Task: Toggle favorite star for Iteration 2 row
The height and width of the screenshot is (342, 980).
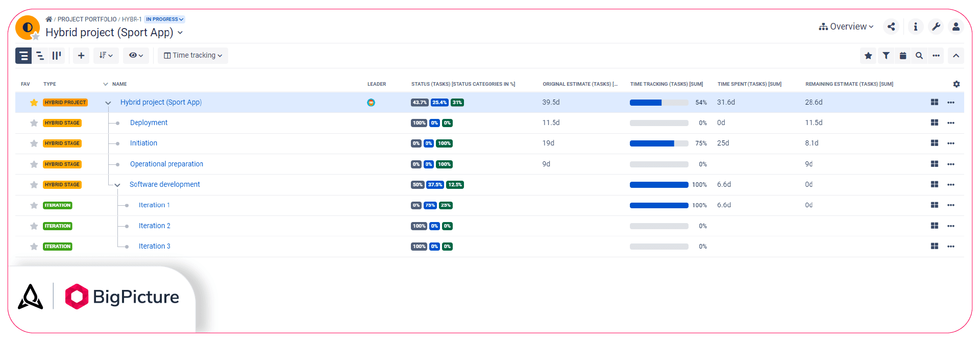Action: coord(34,226)
